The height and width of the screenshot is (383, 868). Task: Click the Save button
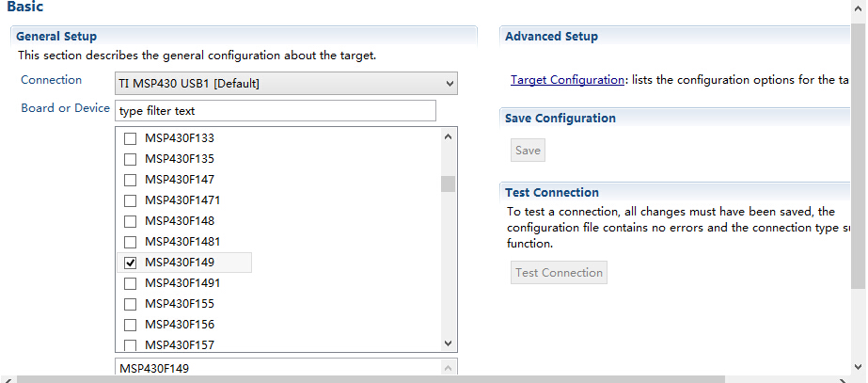pos(528,151)
